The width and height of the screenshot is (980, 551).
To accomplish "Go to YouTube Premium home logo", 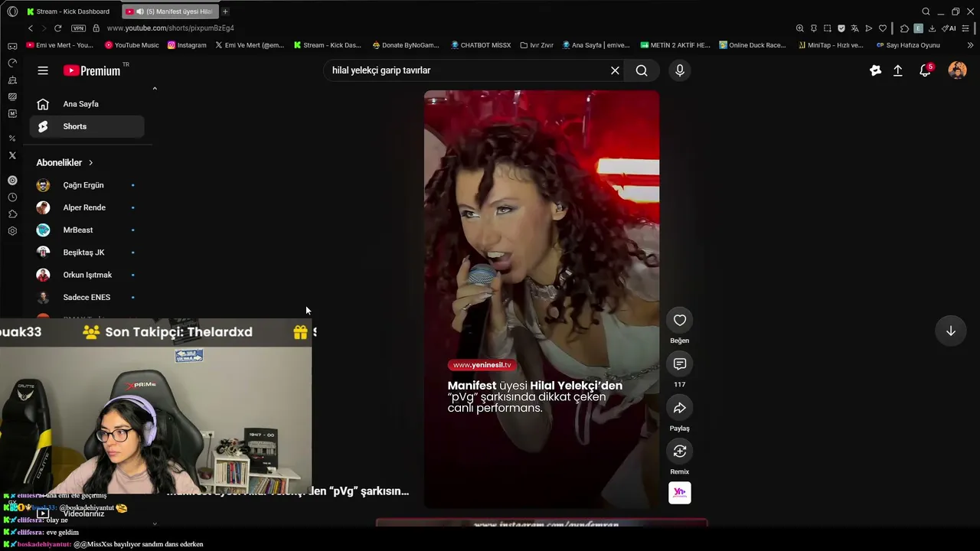I will point(92,70).
